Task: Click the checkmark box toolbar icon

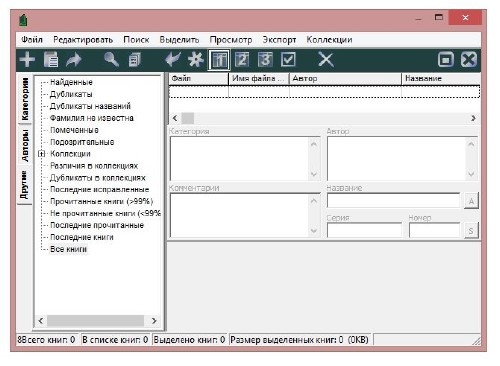Action: click(288, 60)
